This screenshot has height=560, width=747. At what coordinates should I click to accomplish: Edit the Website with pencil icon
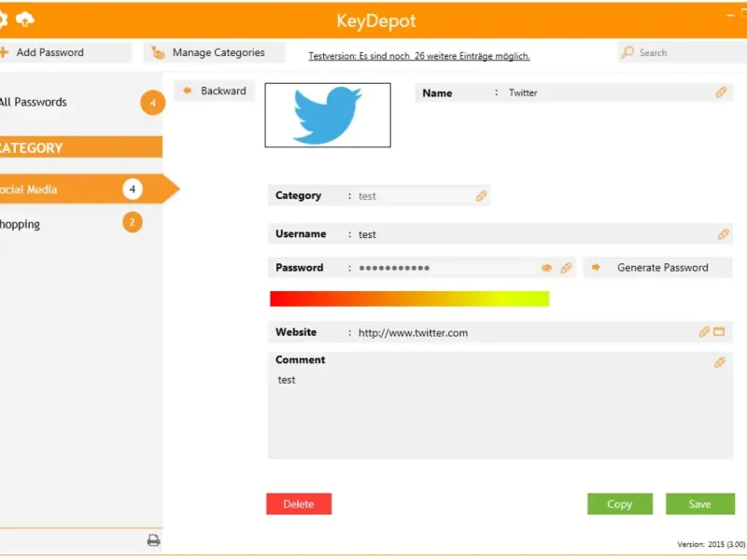click(x=704, y=332)
